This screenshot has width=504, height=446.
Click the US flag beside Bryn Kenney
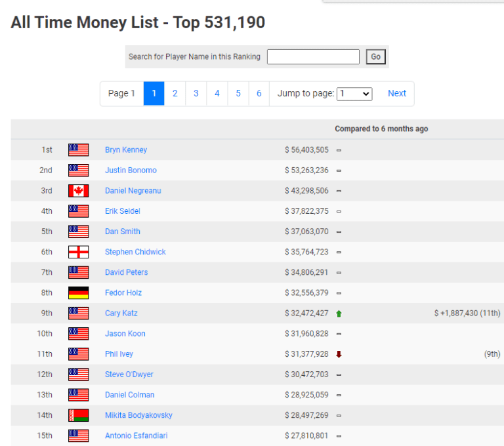tap(78, 150)
